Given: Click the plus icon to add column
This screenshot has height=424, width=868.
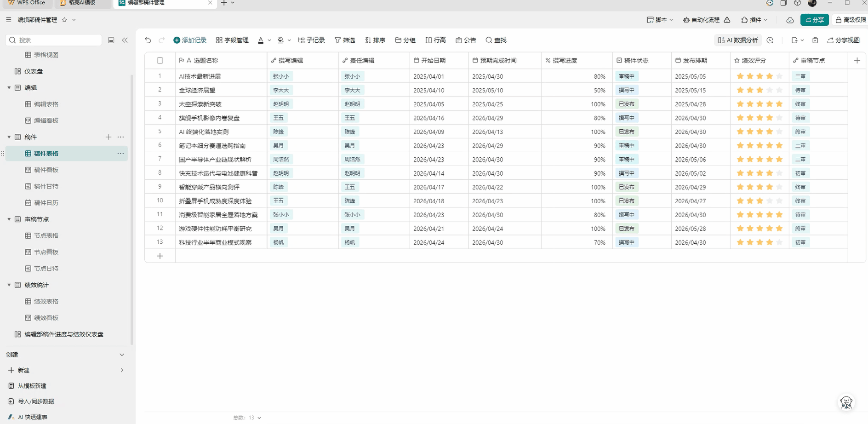Looking at the screenshot, I should tap(857, 61).
